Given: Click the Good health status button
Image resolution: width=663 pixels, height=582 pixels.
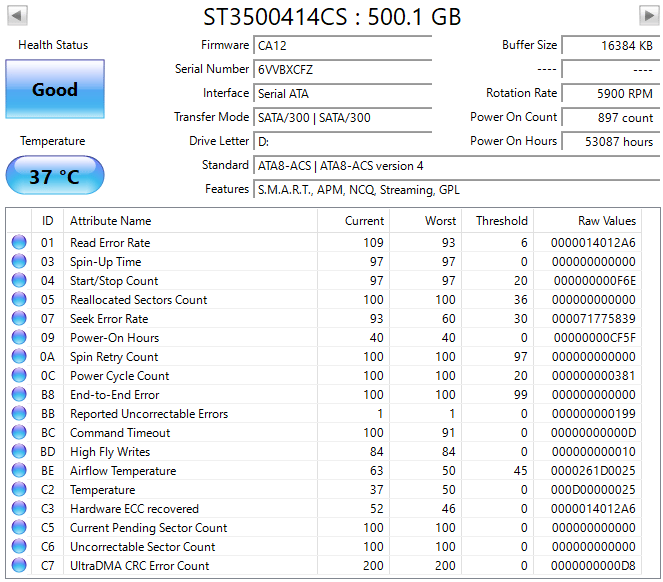Looking at the screenshot, I should pyautogui.click(x=55, y=89).
